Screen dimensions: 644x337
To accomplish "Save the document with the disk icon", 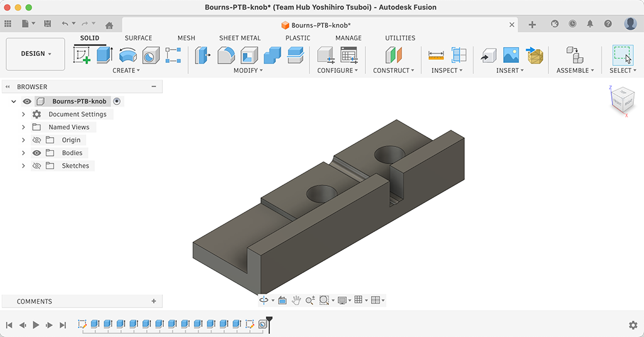I will [x=47, y=24].
